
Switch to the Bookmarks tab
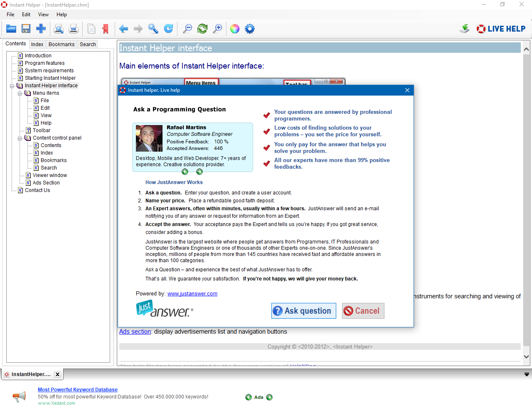click(62, 44)
